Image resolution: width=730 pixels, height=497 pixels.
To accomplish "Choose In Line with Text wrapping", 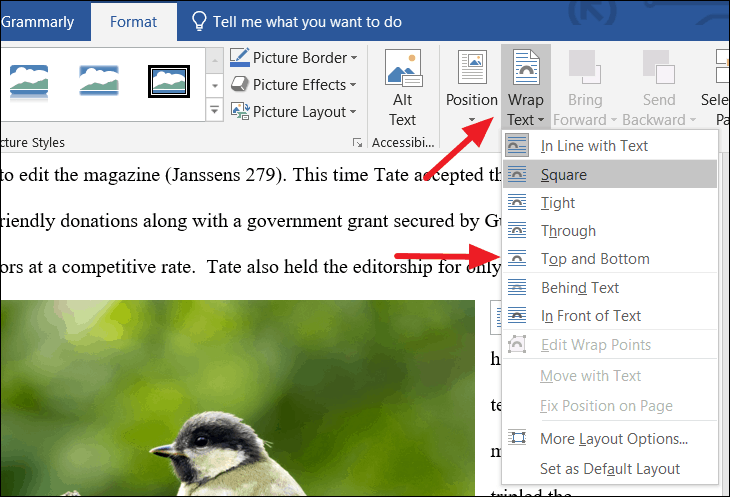I will [x=610, y=146].
